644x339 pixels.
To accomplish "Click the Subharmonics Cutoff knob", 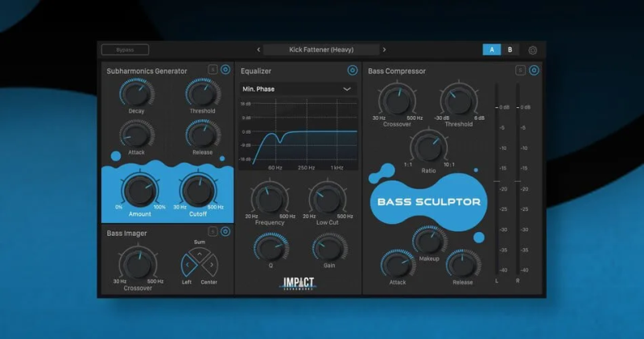I will tap(198, 190).
